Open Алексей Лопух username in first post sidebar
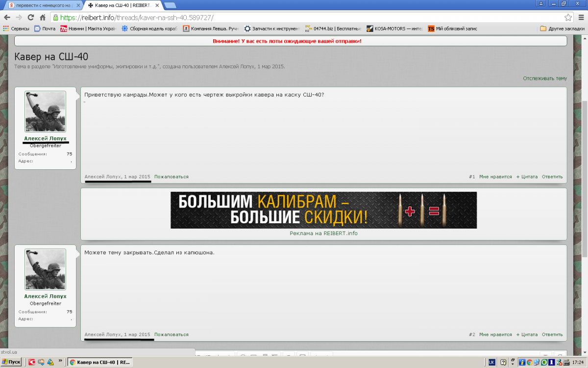 tap(45, 138)
